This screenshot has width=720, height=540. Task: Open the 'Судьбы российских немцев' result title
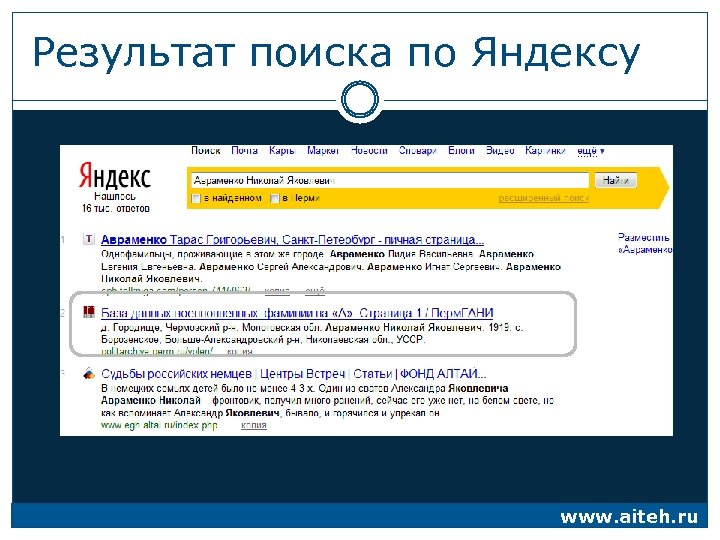pyautogui.click(x=294, y=374)
